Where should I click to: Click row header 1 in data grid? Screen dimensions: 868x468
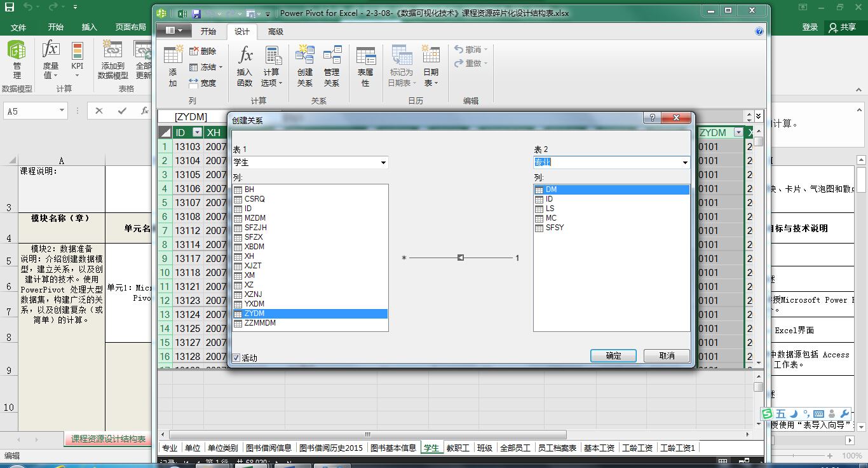tap(165, 146)
